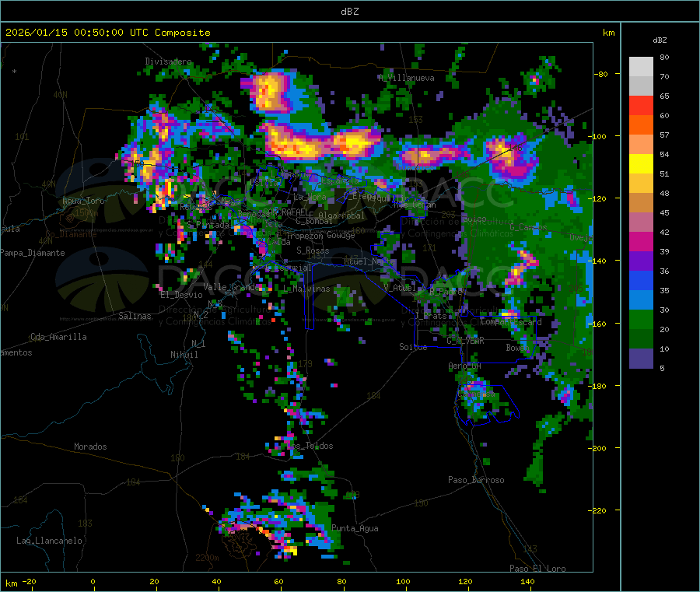
Task: Click the 'dBZ' title at the top
Action: click(349, 12)
